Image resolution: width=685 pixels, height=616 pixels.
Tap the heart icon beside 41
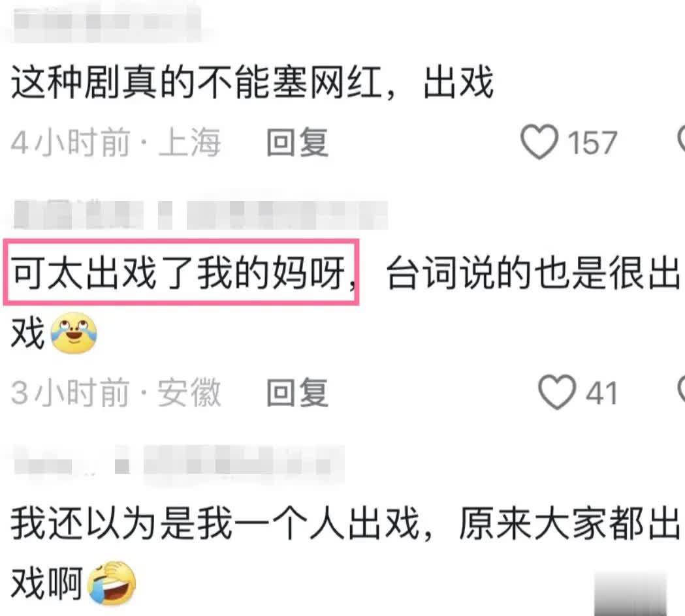click(x=557, y=392)
